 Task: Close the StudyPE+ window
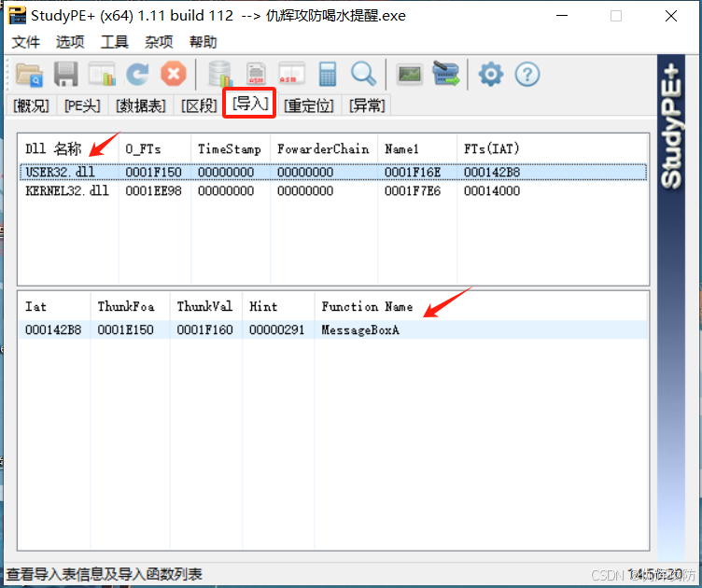670,16
